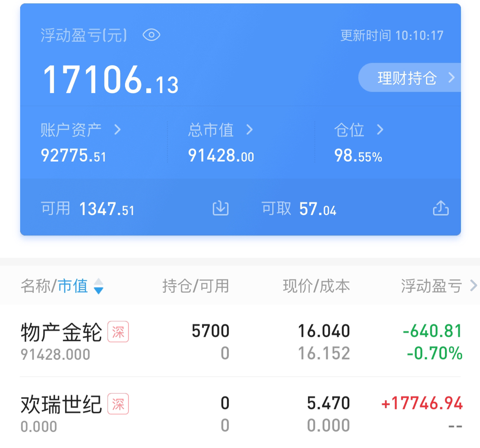This screenshot has height=448, width=480.
Task: Expand 仓位 details chevron
Action: [380, 130]
